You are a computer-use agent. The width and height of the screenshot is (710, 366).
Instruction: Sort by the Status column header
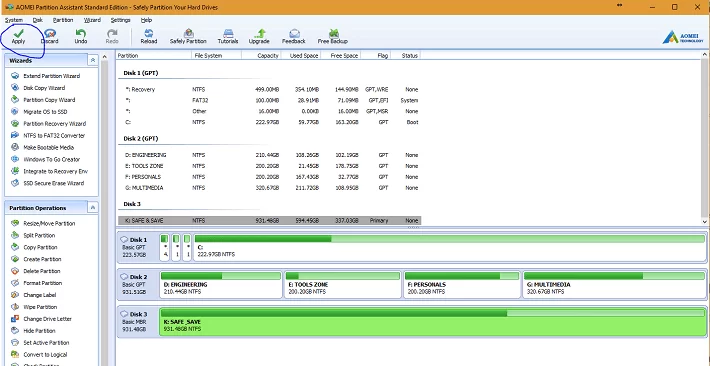(405, 55)
